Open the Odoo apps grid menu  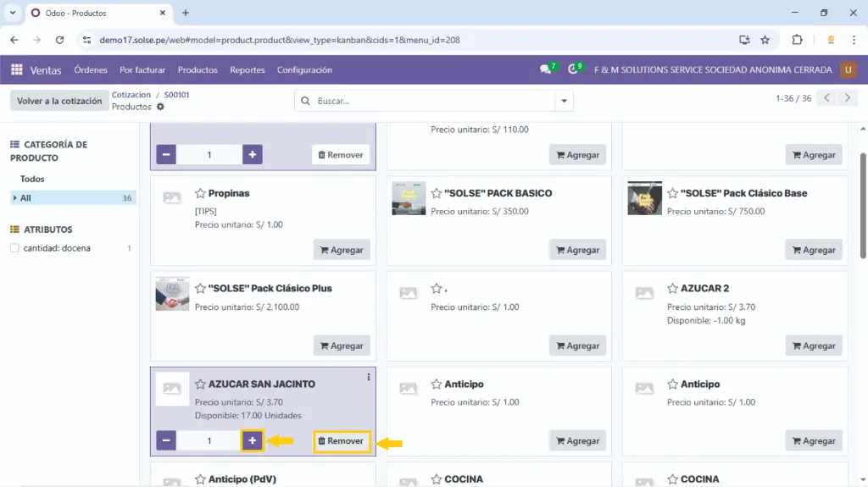coord(17,70)
